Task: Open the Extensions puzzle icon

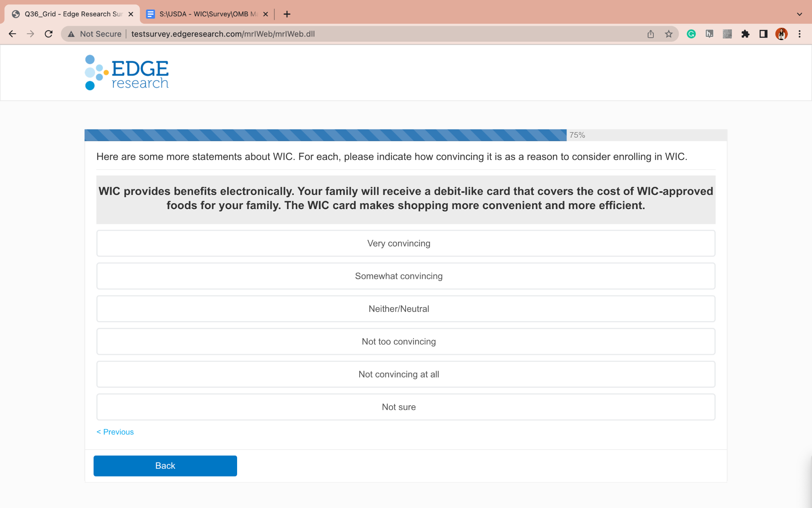Action: click(745, 34)
